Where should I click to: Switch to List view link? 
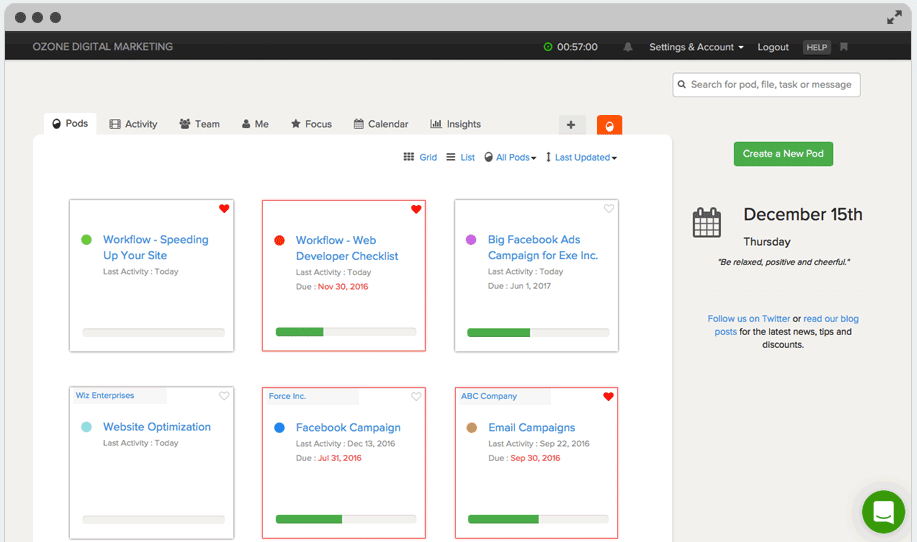pos(467,157)
